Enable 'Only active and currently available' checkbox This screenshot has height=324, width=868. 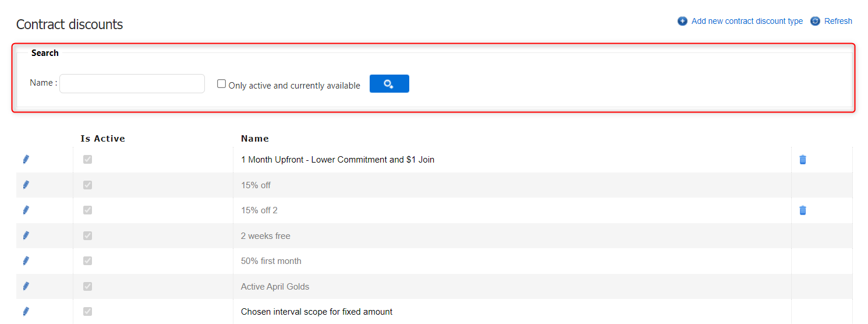(x=221, y=84)
